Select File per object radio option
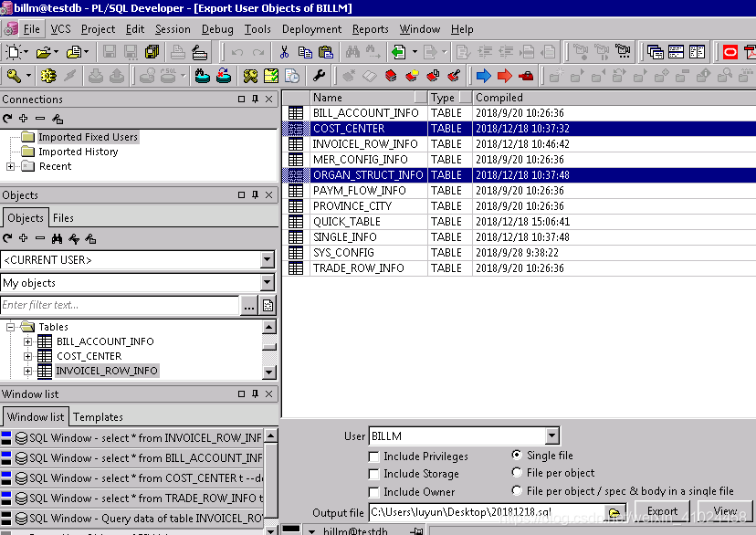This screenshot has height=535, width=756. click(x=517, y=472)
